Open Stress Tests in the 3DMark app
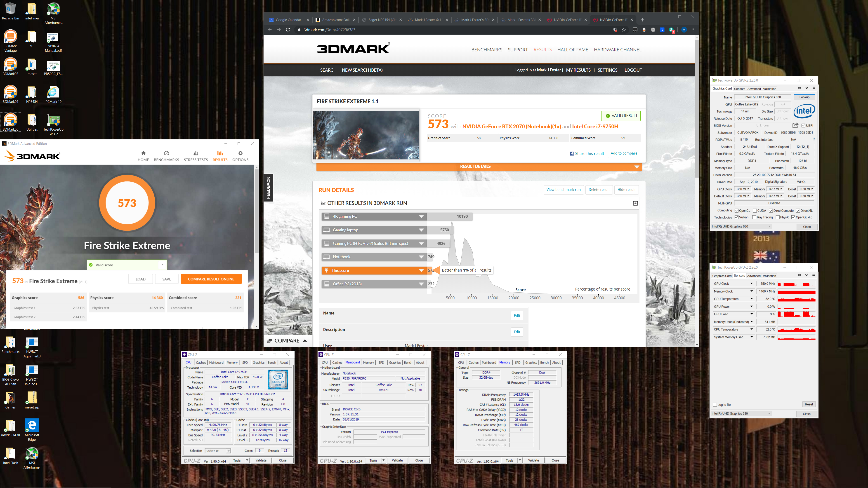Screen dimensions: 868x488 pos(196,156)
